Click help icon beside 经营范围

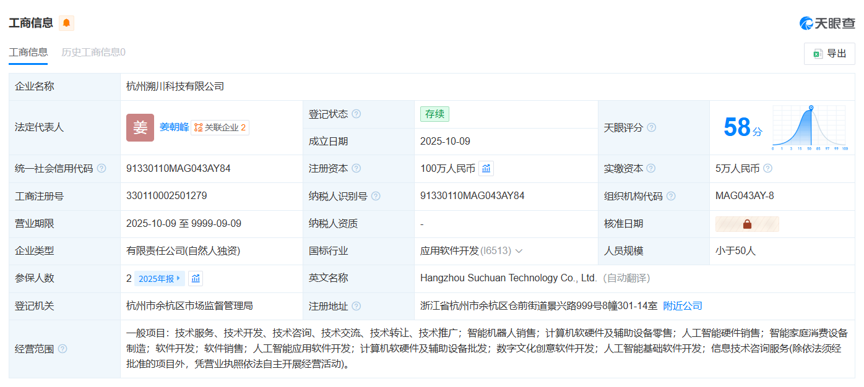[x=62, y=349]
